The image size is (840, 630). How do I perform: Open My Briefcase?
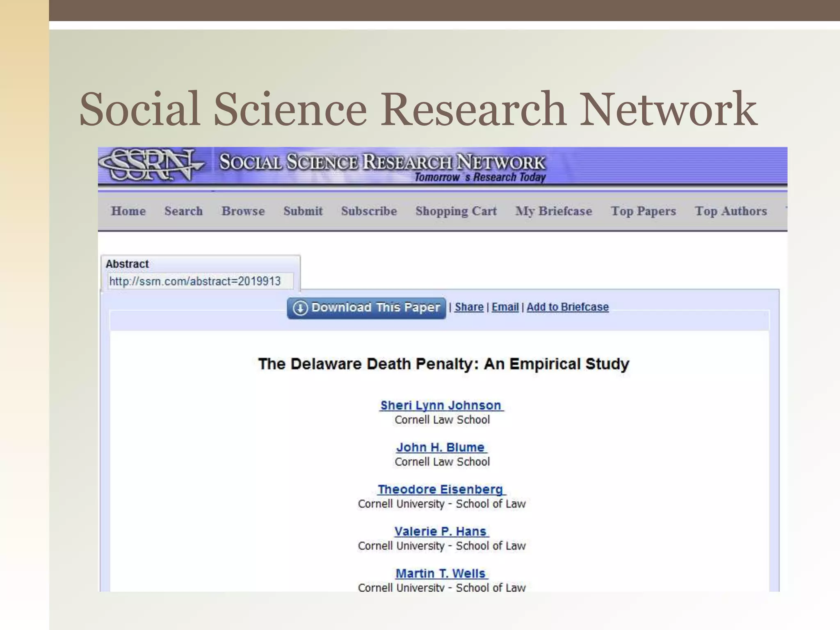pos(553,211)
